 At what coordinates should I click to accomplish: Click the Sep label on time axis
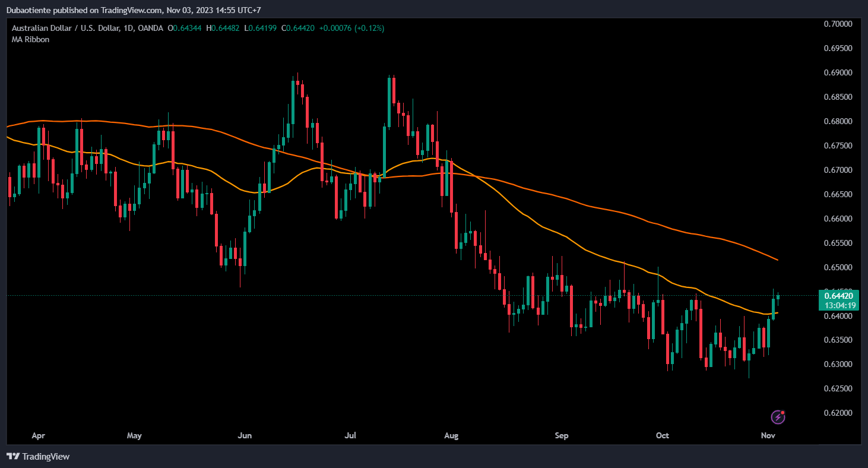(562, 435)
